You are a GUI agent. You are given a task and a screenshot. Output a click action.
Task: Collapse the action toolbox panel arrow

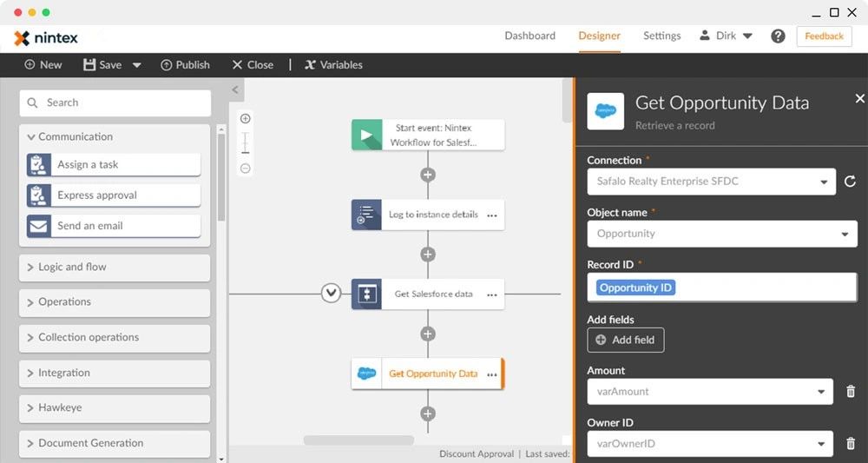pyautogui.click(x=235, y=89)
